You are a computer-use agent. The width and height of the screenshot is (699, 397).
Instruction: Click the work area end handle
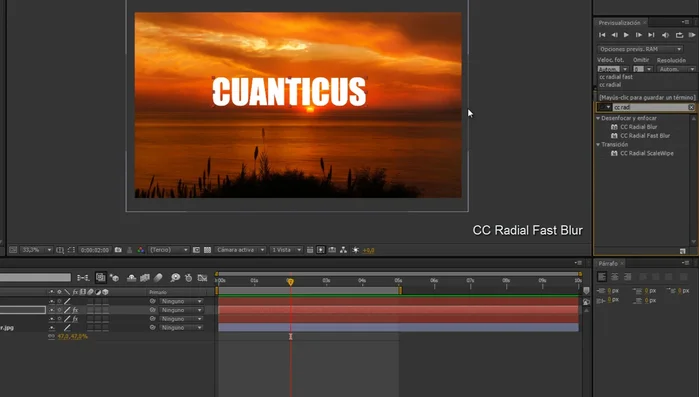tap(400, 290)
